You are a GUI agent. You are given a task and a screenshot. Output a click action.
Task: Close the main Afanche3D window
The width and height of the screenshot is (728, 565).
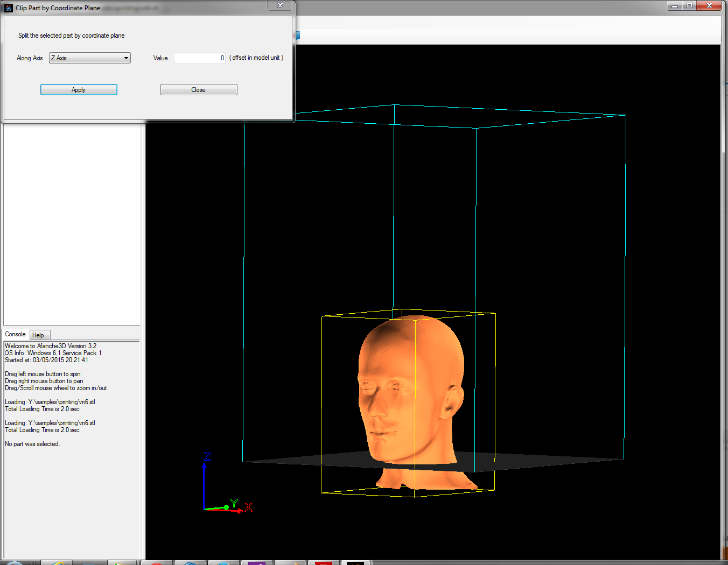point(709,5)
